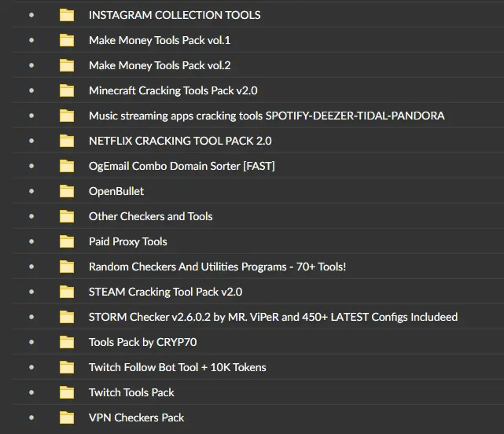
Task: Click folder icon for Other Checkers and Tools
Action: coord(67,216)
